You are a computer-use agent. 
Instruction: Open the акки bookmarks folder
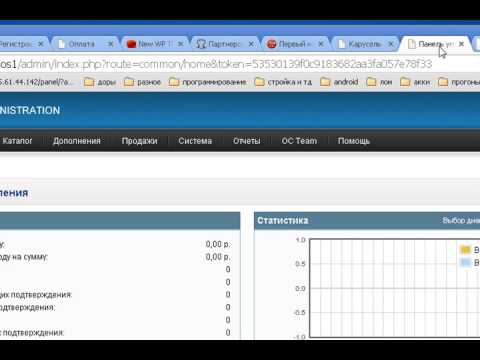point(415,82)
